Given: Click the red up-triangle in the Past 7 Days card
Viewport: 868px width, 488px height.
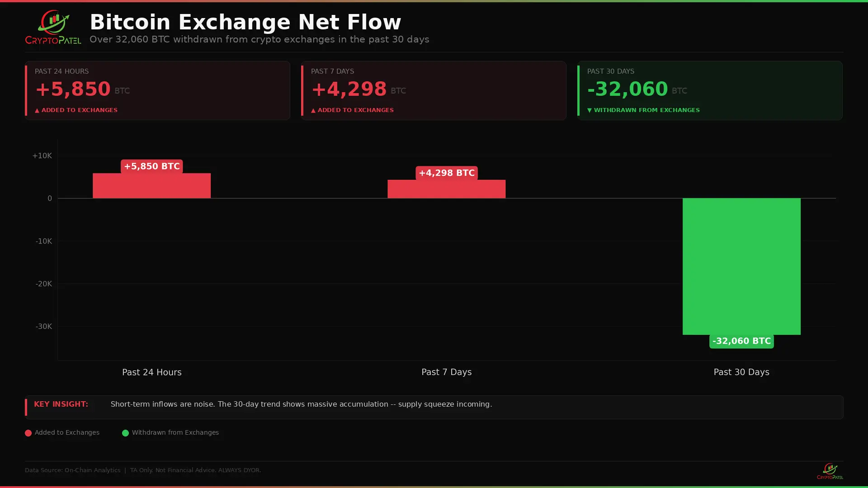Looking at the screenshot, I should pos(313,110).
